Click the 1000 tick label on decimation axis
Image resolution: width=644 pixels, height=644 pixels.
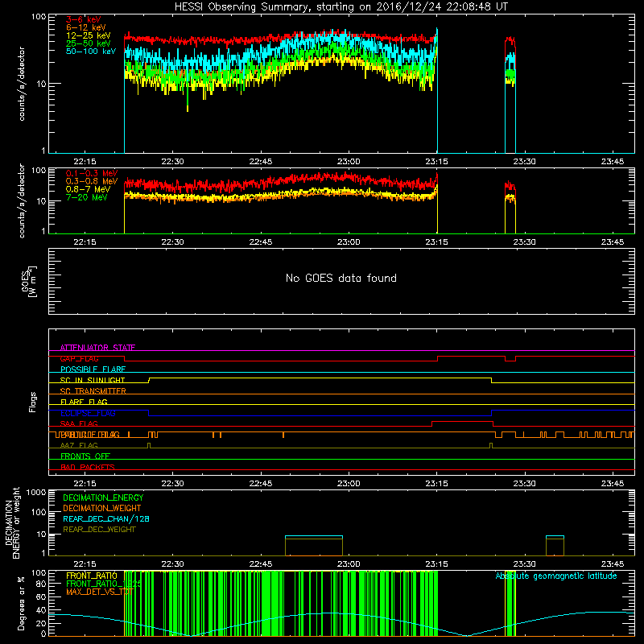point(36,492)
